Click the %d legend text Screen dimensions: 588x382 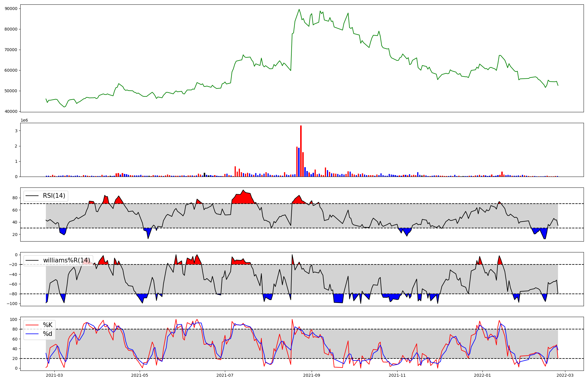tap(48, 334)
